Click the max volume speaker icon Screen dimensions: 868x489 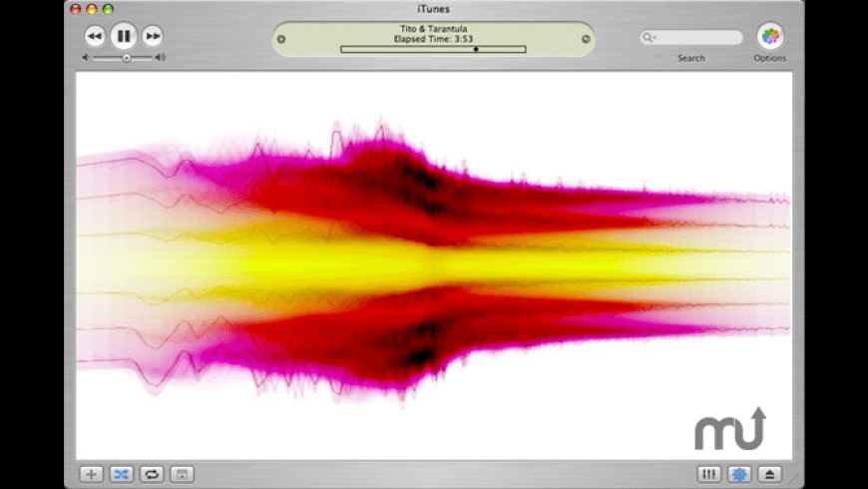[161, 58]
